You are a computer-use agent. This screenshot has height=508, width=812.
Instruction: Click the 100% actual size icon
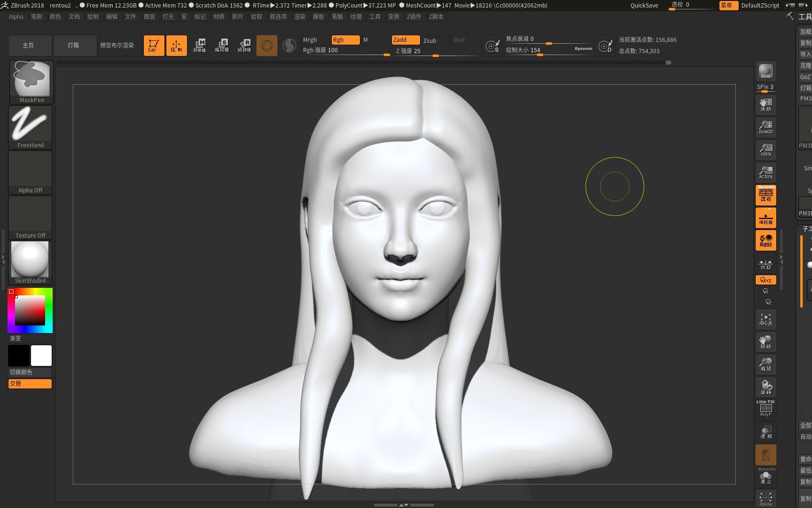point(765,150)
